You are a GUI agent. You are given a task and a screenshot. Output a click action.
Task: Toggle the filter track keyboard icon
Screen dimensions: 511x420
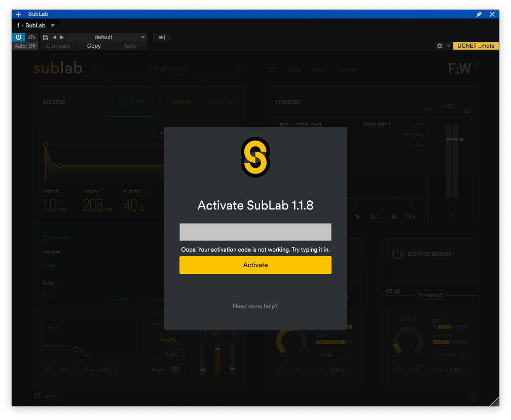(x=175, y=370)
